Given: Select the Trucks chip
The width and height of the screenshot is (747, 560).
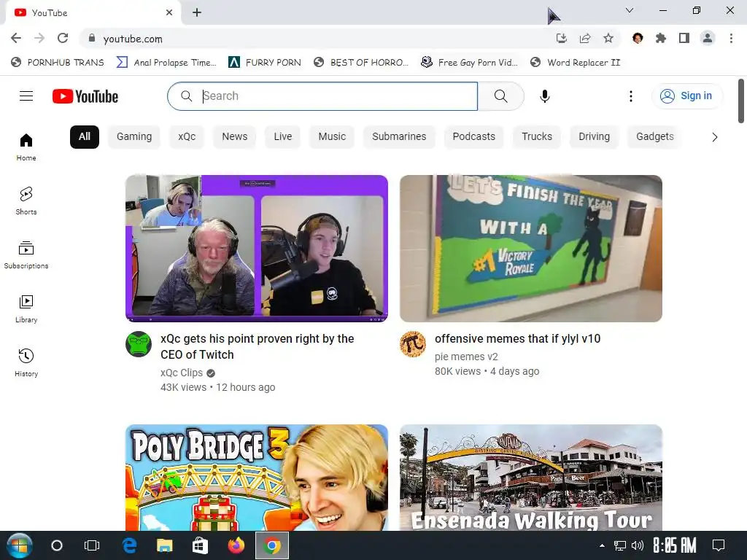Looking at the screenshot, I should (537, 137).
